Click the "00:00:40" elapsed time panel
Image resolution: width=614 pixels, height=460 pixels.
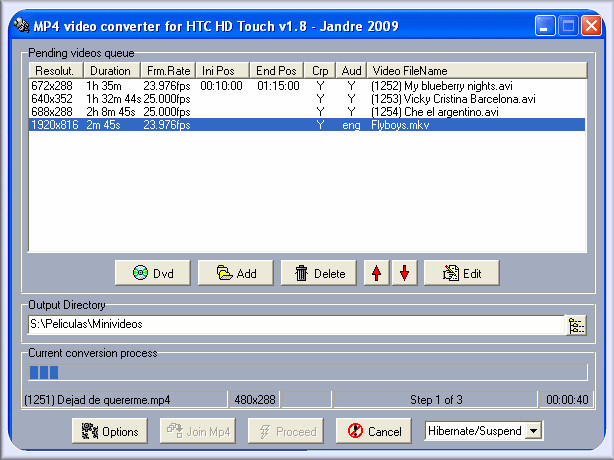click(567, 400)
